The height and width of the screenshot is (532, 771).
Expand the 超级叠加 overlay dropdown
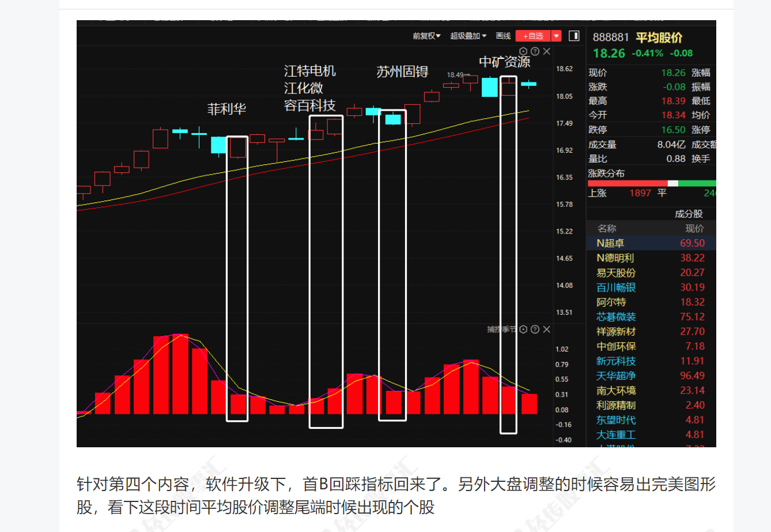468,36
